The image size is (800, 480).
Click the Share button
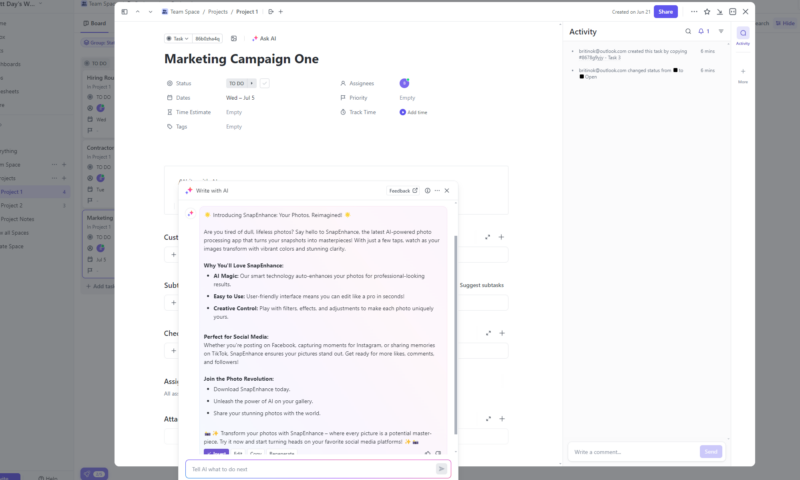point(666,12)
